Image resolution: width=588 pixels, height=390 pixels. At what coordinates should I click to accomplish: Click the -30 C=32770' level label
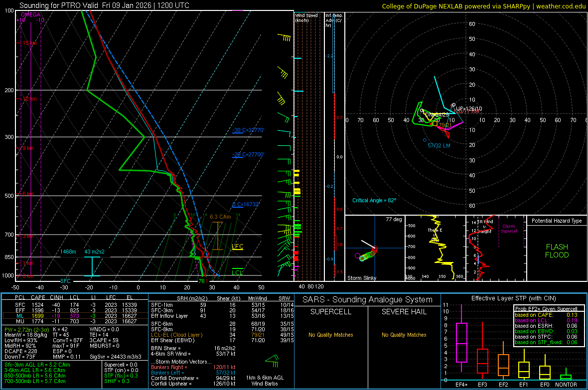click(248, 130)
